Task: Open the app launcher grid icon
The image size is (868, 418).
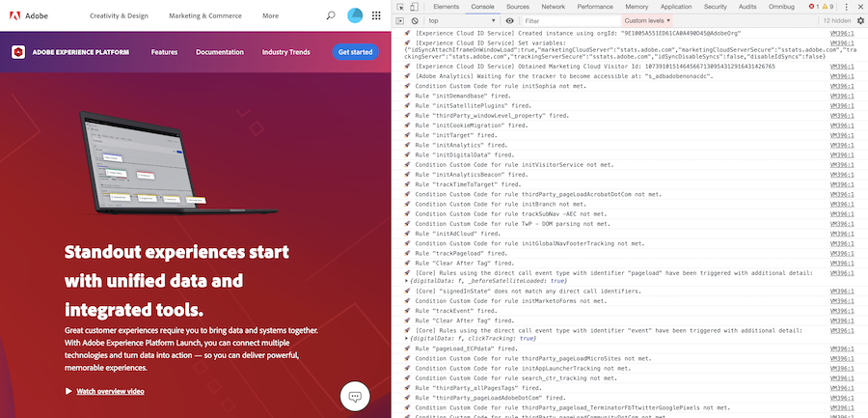Action: click(376, 15)
